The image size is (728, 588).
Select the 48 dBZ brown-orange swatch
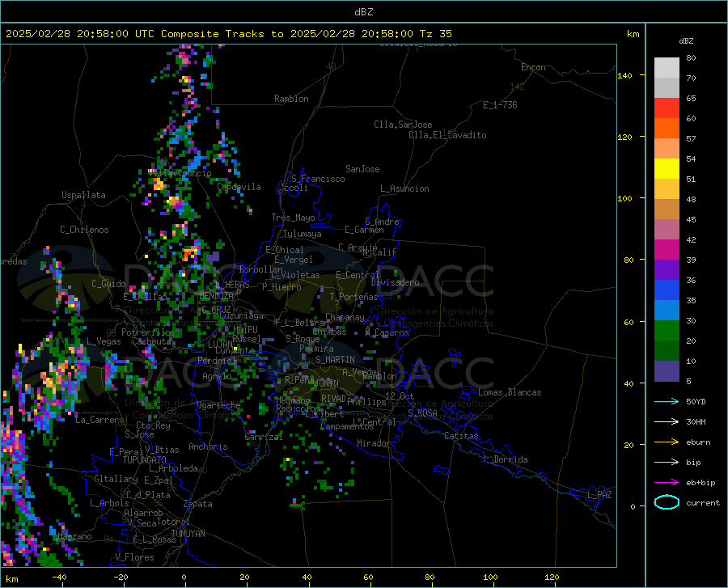point(667,209)
